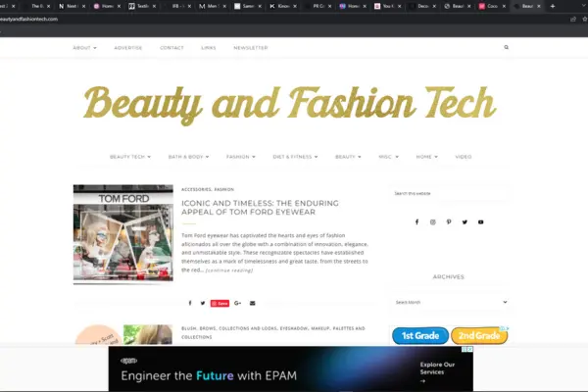Open the Accessories category link
Screen dimensions: 588x392
point(196,189)
